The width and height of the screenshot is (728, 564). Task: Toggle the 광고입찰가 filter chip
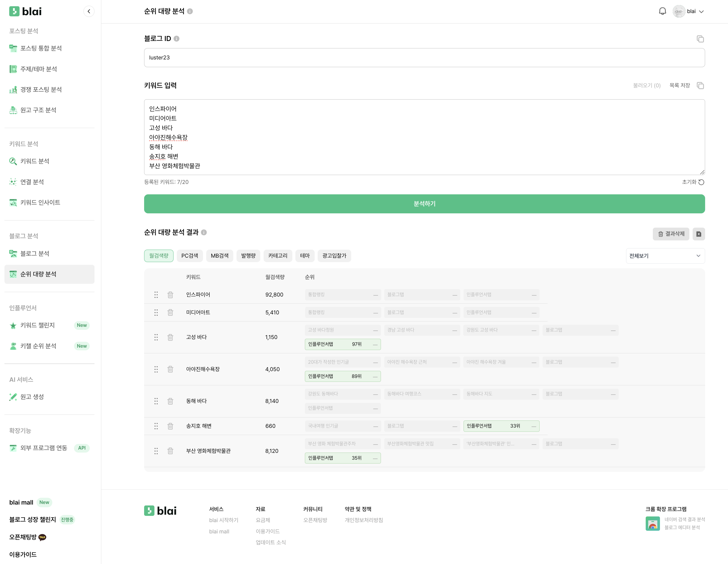334,256
